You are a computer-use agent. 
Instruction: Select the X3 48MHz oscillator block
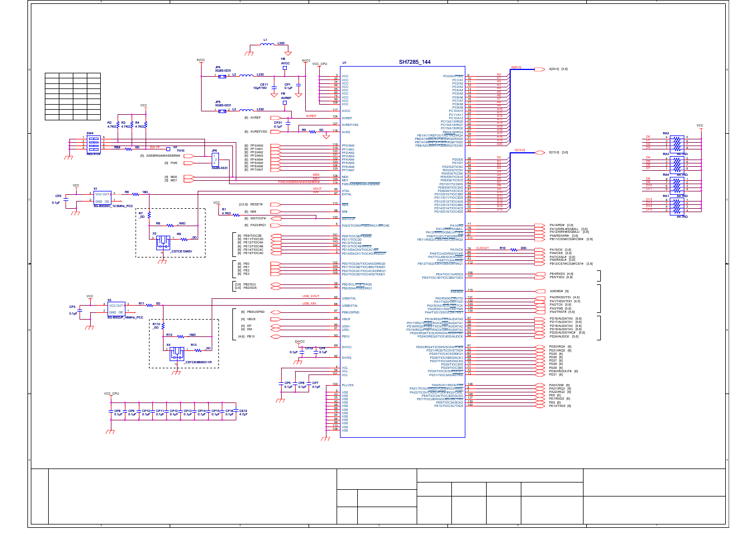(116, 309)
